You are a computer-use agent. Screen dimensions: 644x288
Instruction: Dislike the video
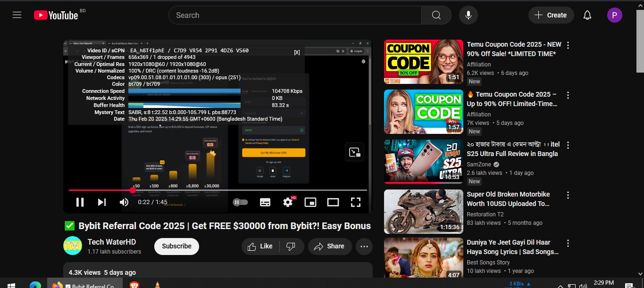tap(291, 246)
